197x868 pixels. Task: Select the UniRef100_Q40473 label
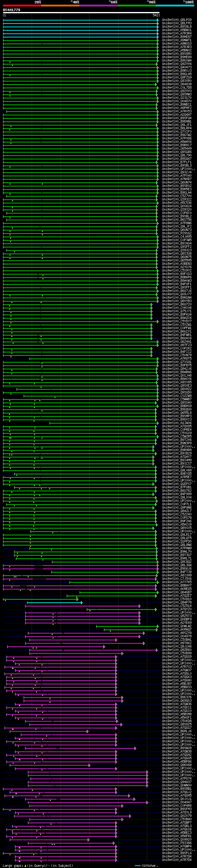177,67
